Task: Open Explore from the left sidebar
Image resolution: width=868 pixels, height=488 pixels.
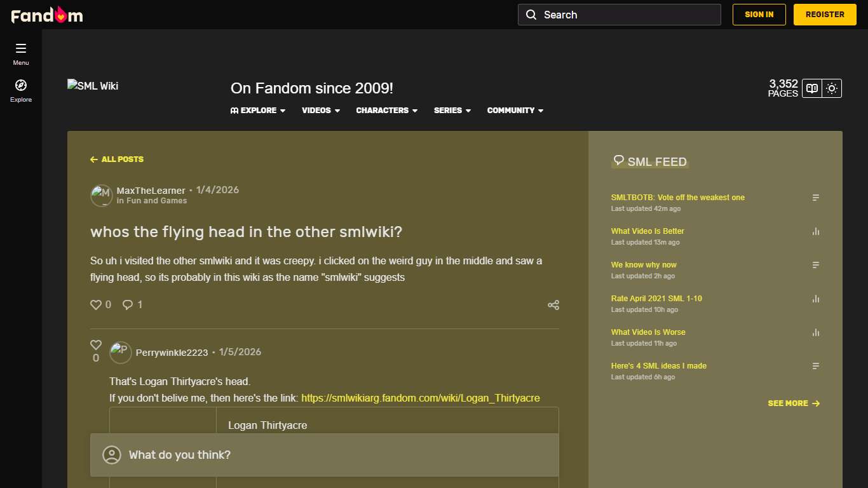Action: coord(20,91)
